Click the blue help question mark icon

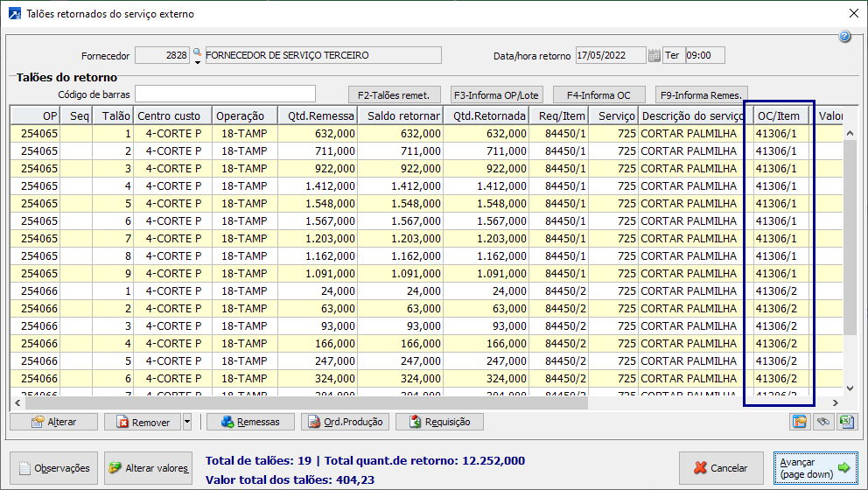pos(844,37)
